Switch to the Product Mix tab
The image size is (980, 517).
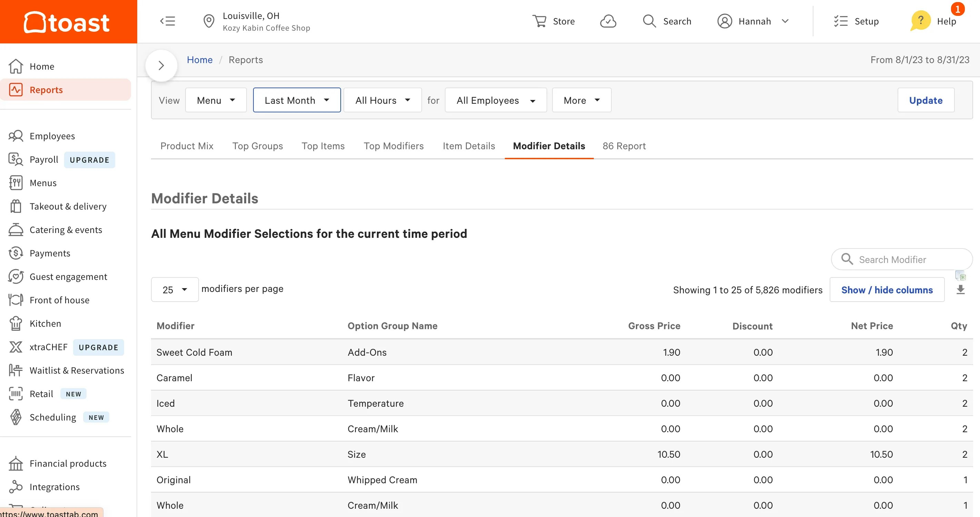click(x=187, y=146)
